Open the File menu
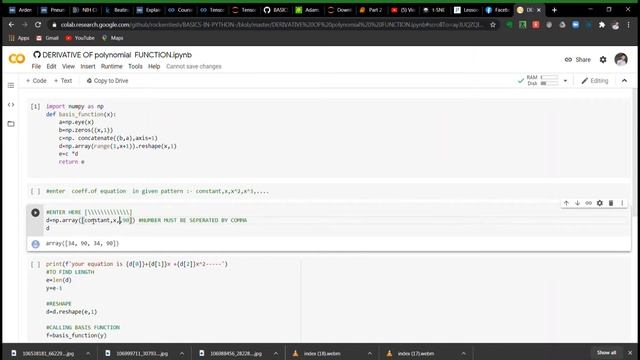This screenshot has height=360, width=640. (36, 67)
